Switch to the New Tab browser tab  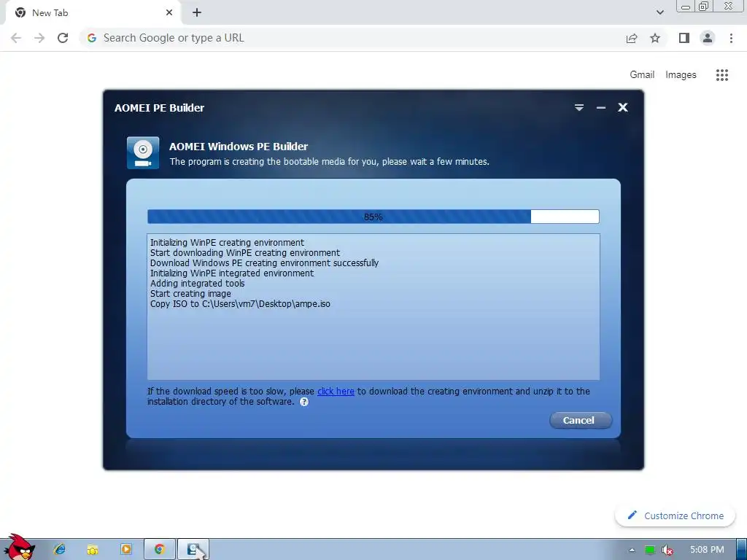coord(93,13)
